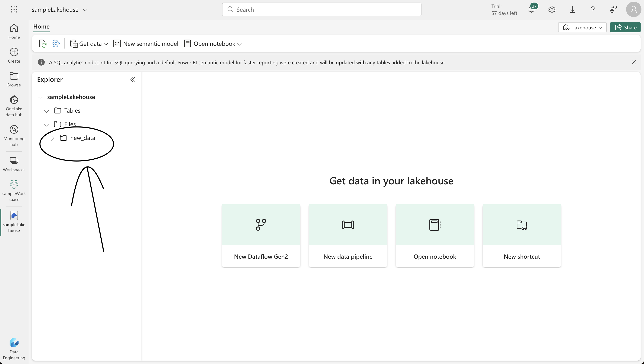Choose the Open notebook card
This screenshot has height=364, width=644.
[435, 236]
